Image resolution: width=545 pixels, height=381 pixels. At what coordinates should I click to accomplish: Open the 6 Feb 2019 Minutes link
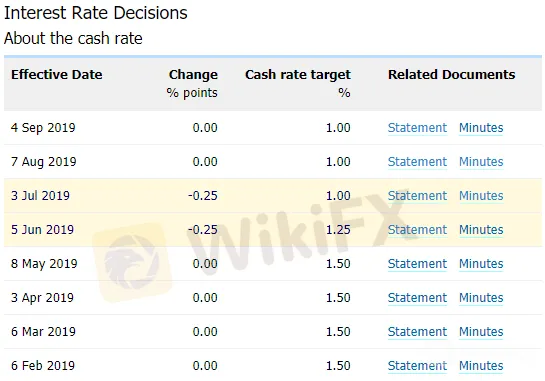coord(481,366)
